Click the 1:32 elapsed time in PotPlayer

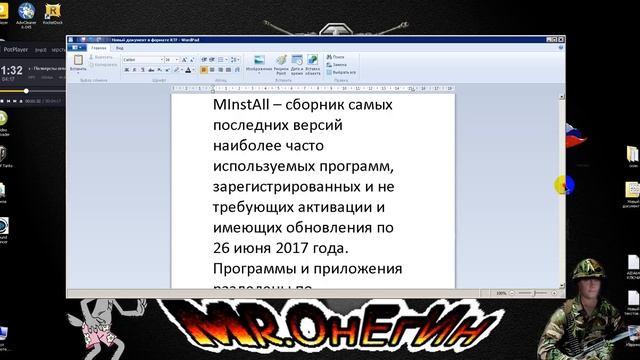click(x=11, y=70)
